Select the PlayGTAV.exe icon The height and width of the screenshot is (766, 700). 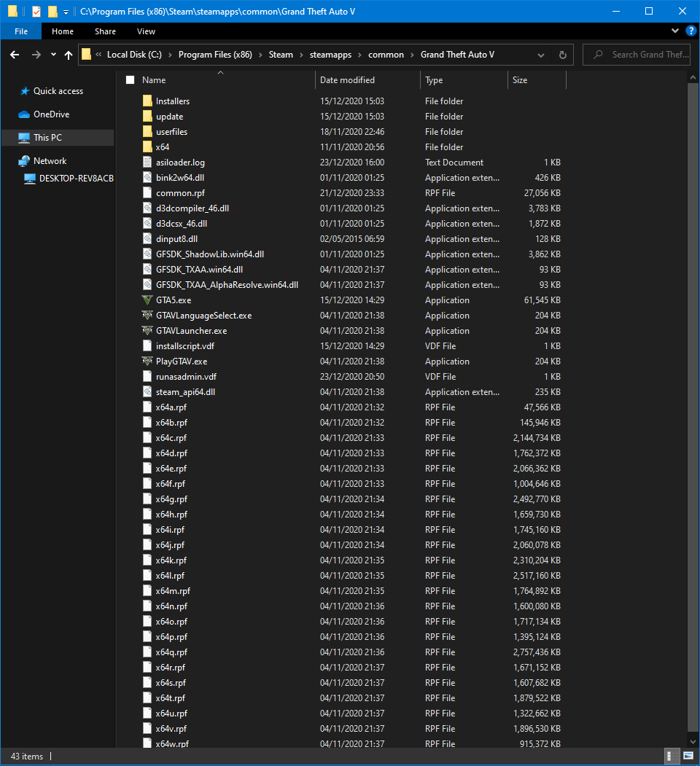147,361
